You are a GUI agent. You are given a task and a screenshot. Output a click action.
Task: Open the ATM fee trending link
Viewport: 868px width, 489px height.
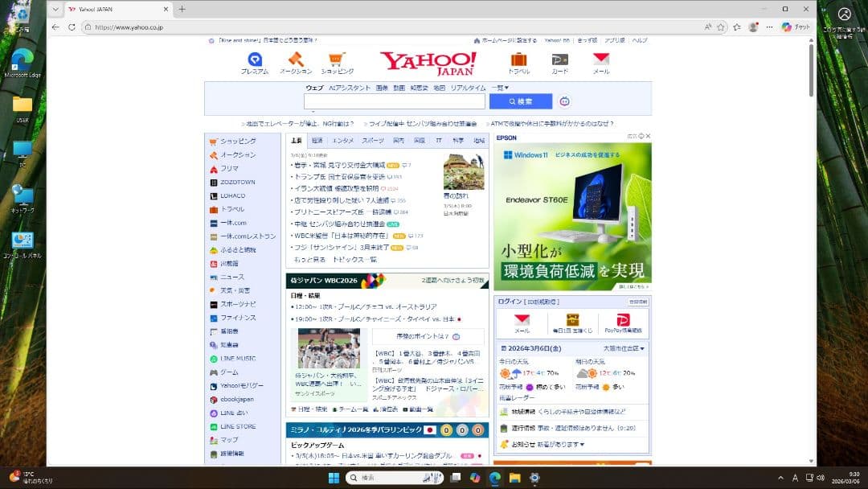(551, 124)
